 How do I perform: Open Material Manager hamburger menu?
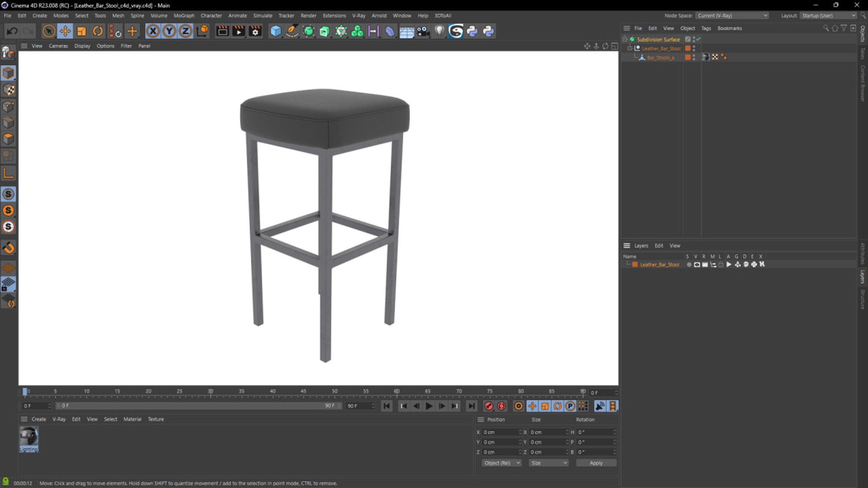click(24, 419)
